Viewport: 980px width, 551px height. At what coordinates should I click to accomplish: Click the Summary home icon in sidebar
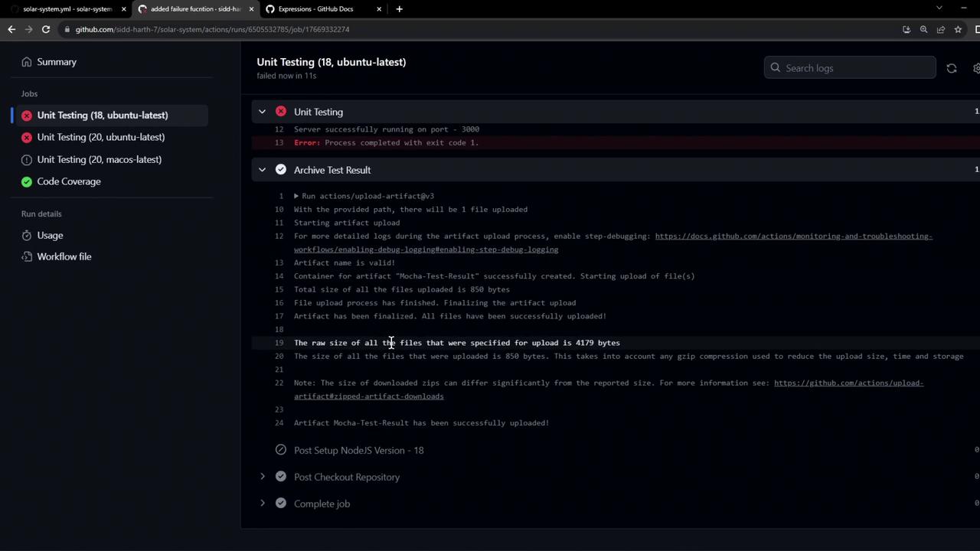[27, 62]
